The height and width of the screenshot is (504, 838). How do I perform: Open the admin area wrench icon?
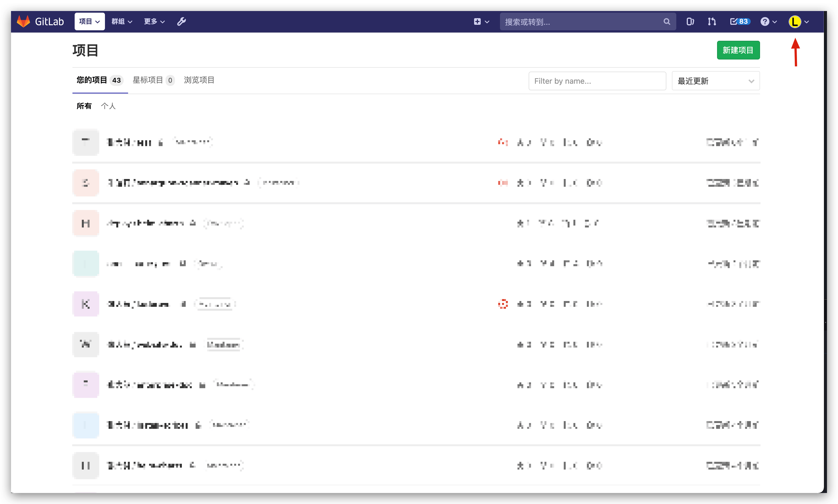pos(181,21)
